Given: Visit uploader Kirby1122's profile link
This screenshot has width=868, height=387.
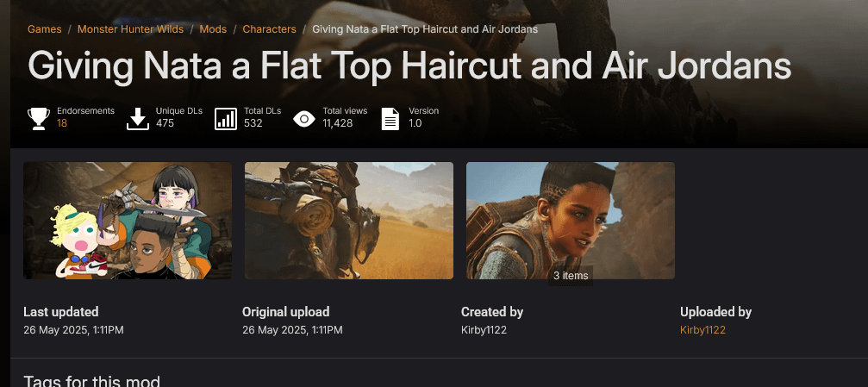Looking at the screenshot, I should (x=703, y=330).
